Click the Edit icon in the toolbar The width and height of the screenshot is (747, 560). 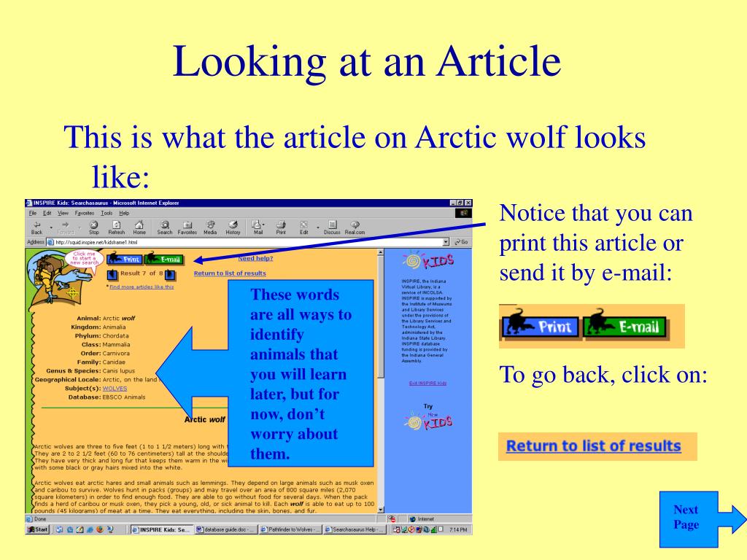click(303, 227)
